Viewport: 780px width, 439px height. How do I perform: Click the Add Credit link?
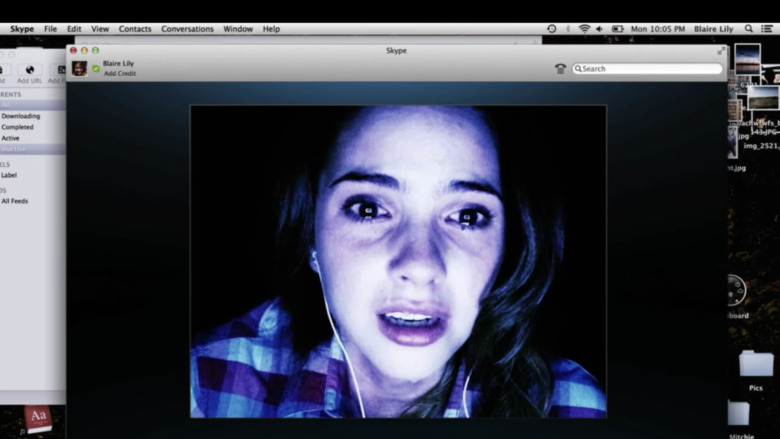[120, 74]
